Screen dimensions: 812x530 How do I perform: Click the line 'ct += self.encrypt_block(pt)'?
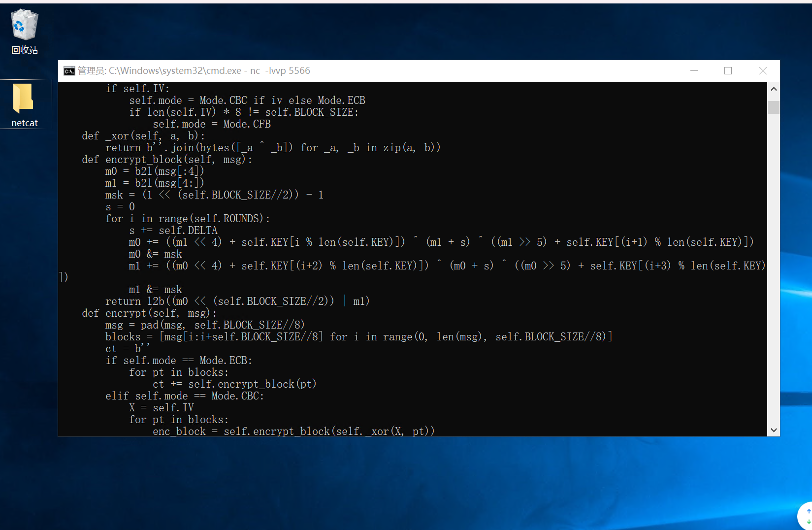[x=234, y=384]
